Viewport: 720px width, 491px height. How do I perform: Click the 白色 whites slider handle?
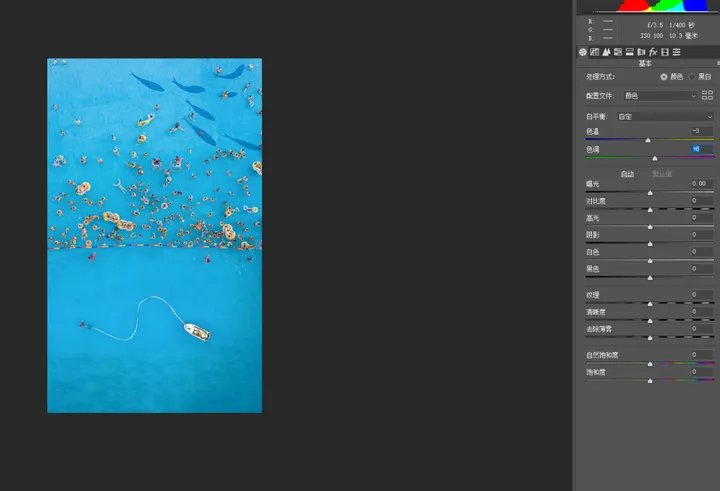pyautogui.click(x=650, y=261)
